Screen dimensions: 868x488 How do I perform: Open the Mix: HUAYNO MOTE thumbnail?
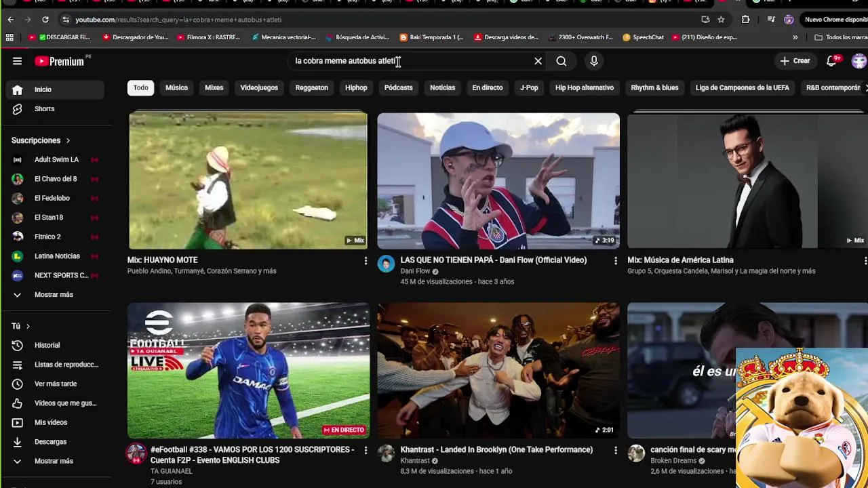(x=248, y=181)
